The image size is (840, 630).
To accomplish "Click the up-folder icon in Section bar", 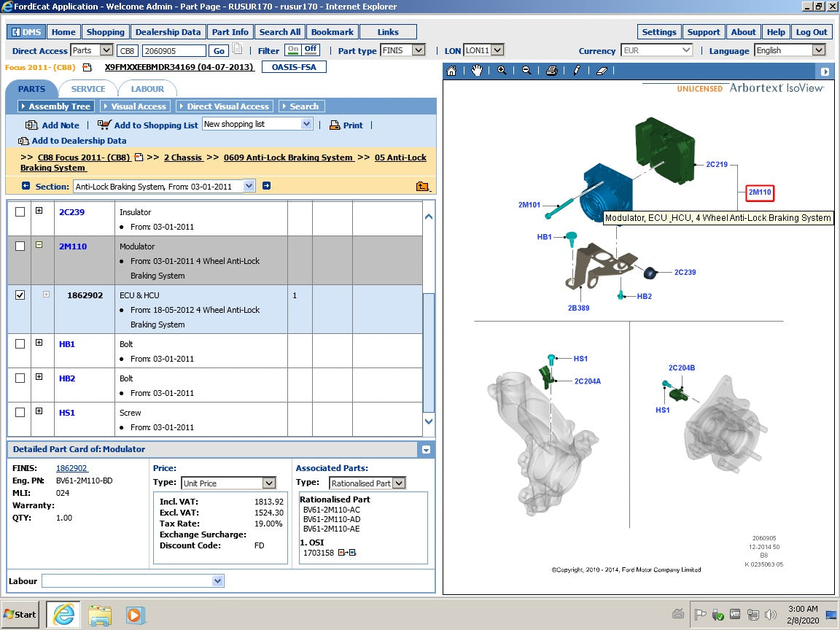I will (x=423, y=186).
